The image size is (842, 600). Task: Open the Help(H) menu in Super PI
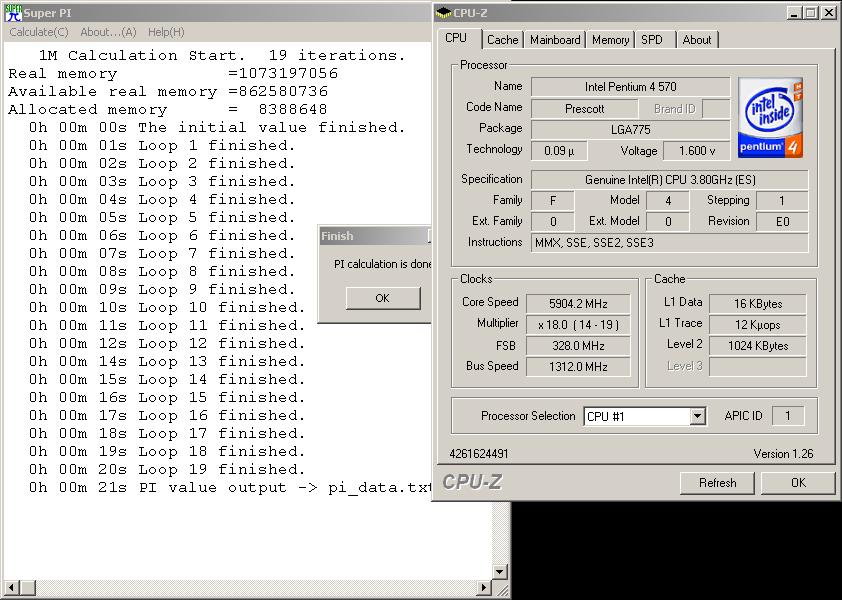(166, 32)
